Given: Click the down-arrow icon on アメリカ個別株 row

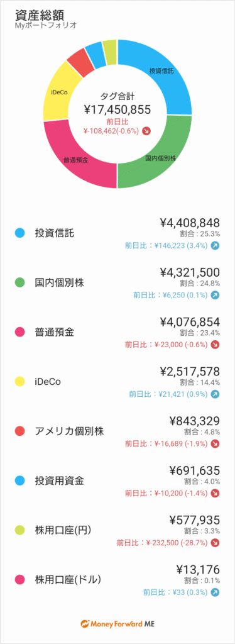Looking at the screenshot, I should (216, 443).
